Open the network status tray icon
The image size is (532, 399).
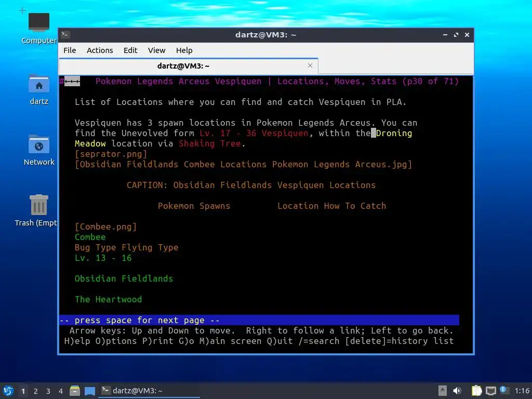pyautogui.click(x=490, y=391)
